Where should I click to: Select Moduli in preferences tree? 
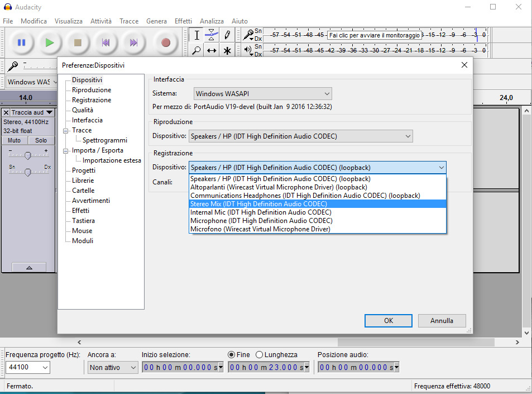click(83, 241)
